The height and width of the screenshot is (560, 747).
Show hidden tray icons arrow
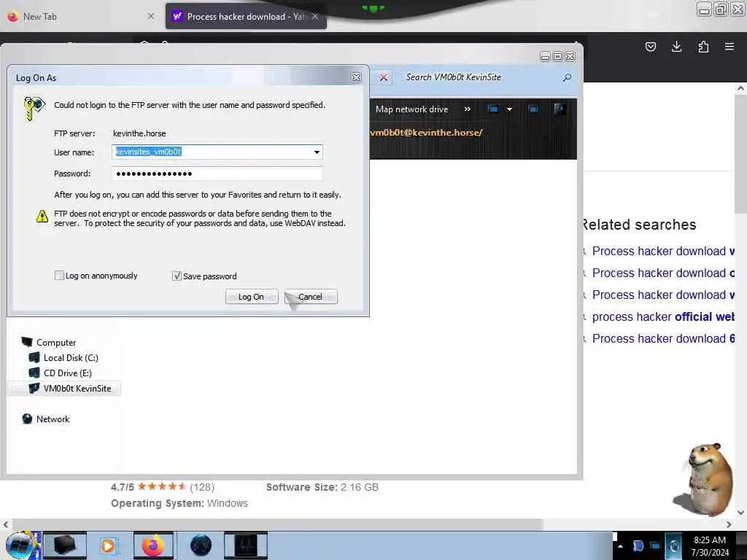pyautogui.click(x=620, y=546)
